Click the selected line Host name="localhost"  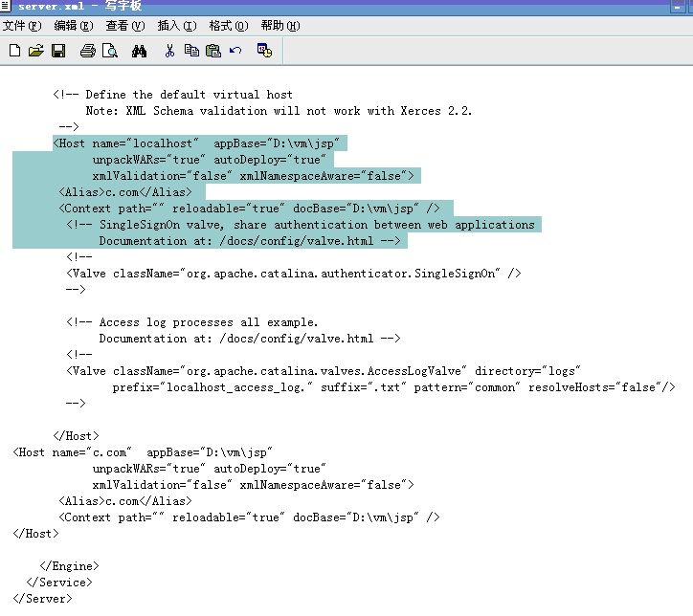point(196,143)
